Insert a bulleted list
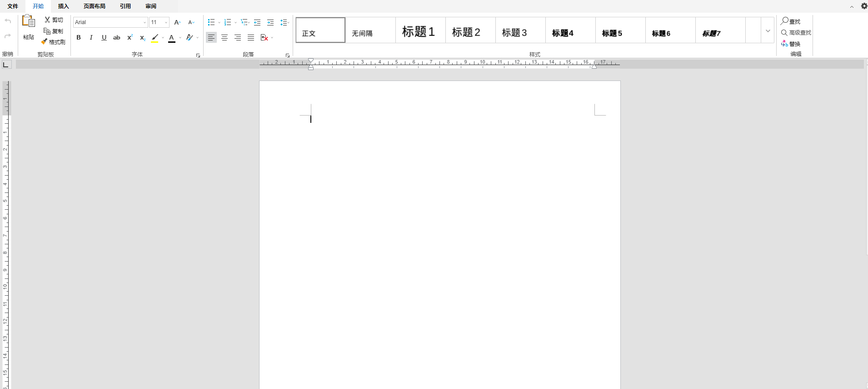 tap(211, 22)
